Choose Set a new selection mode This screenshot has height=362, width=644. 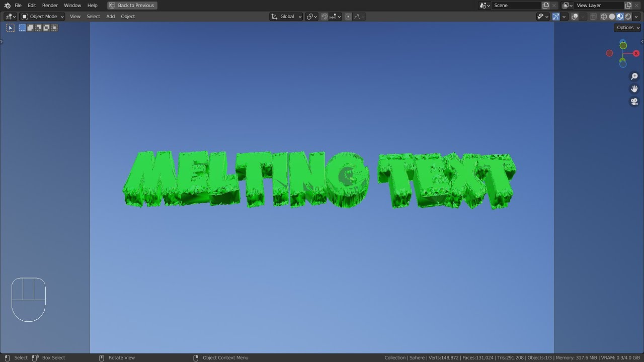23,28
